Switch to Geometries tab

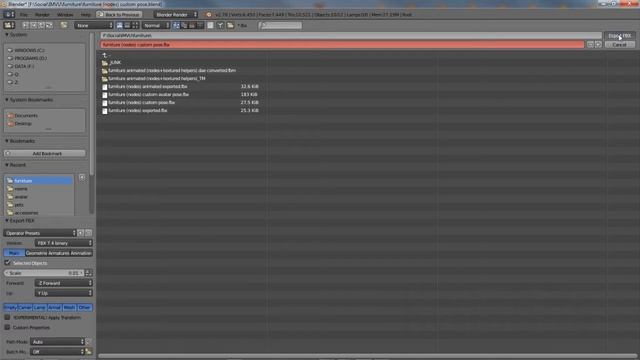pos(36,253)
